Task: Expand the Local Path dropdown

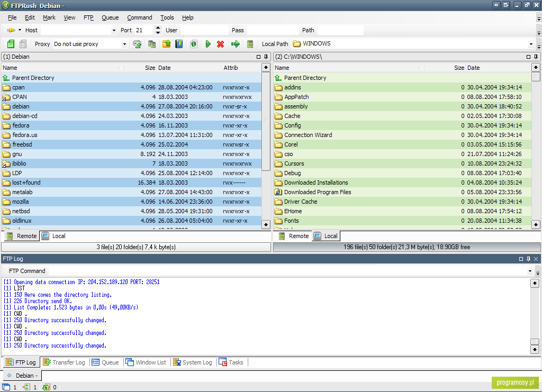Action: 531,44
